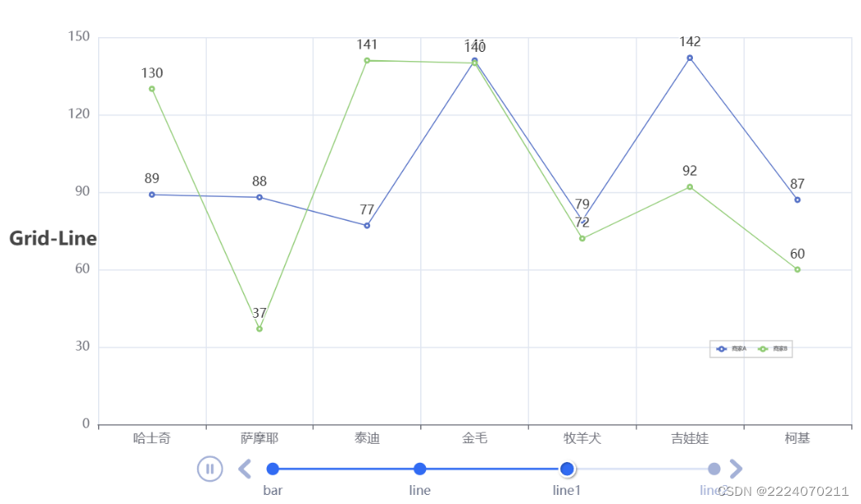Screen dimensions: 861x504
Task: Click the timeline slider track between line and line1
Action: (x=494, y=469)
